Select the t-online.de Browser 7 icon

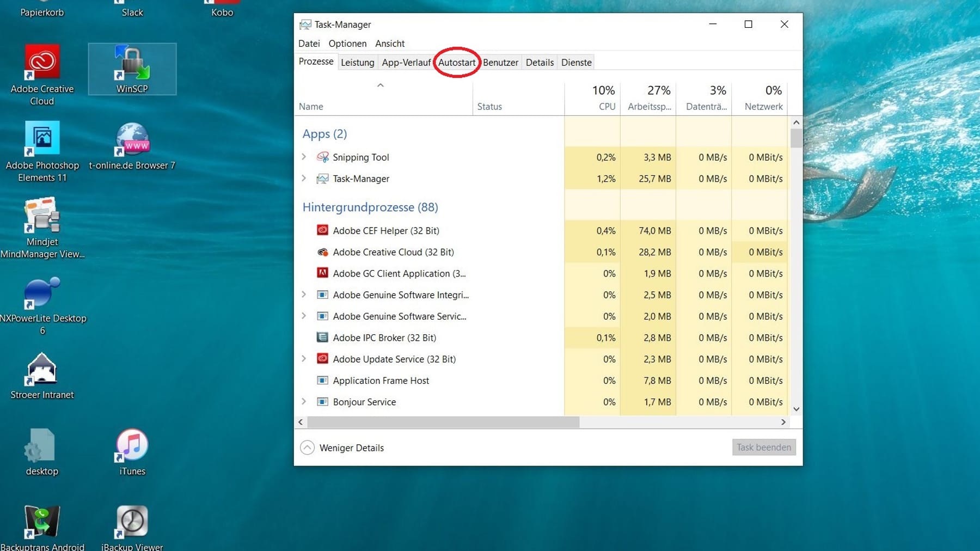pyautogui.click(x=132, y=145)
